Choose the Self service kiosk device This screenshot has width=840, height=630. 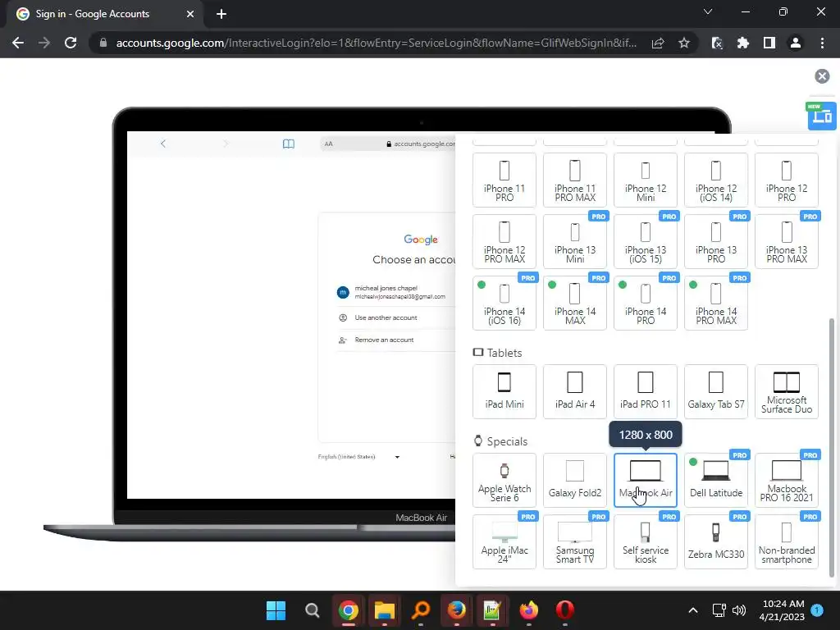pyautogui.click(x=646, y=541)
